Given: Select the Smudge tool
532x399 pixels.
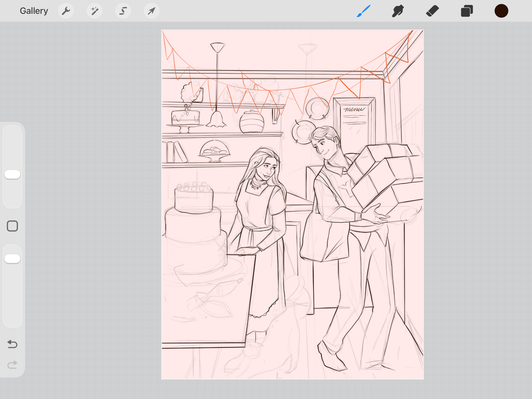Looking at the screenshot, I should (398, 11).
